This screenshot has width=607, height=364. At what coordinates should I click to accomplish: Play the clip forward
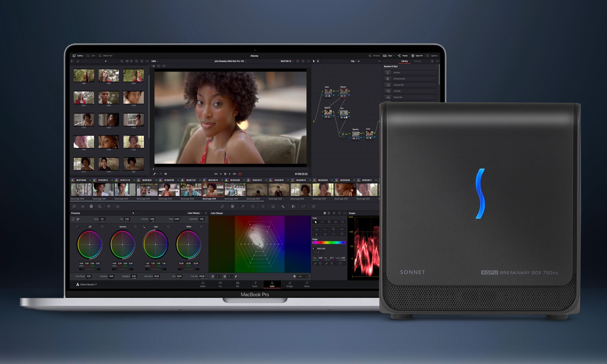(229, 174)
